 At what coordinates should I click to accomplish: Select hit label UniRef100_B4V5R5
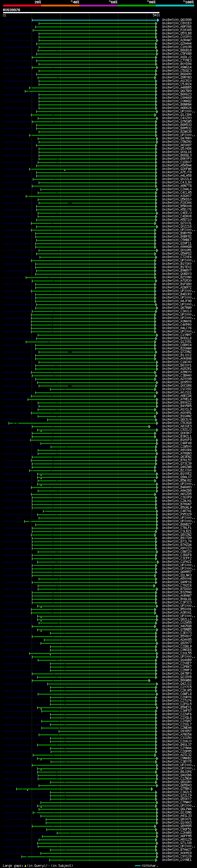[177, 406]
